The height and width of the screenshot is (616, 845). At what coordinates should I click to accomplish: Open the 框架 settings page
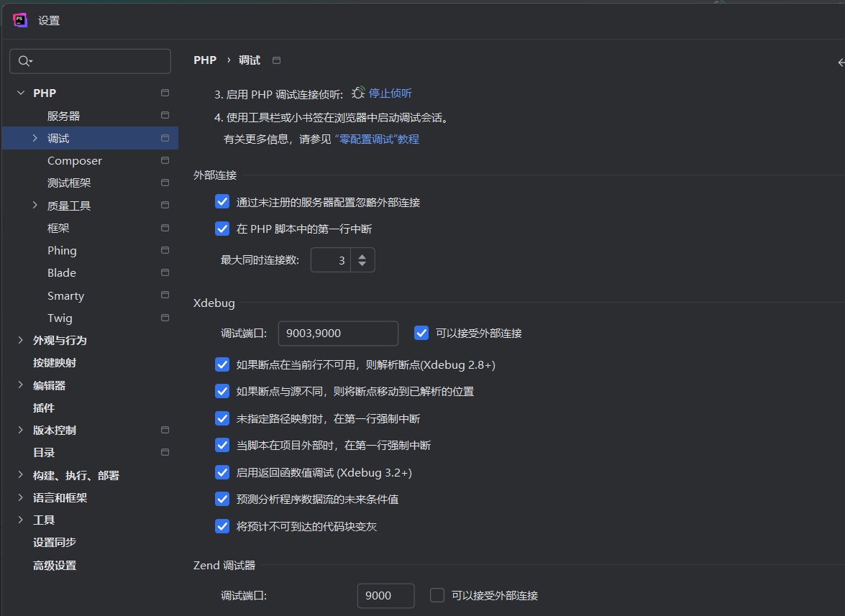(58, 228)
